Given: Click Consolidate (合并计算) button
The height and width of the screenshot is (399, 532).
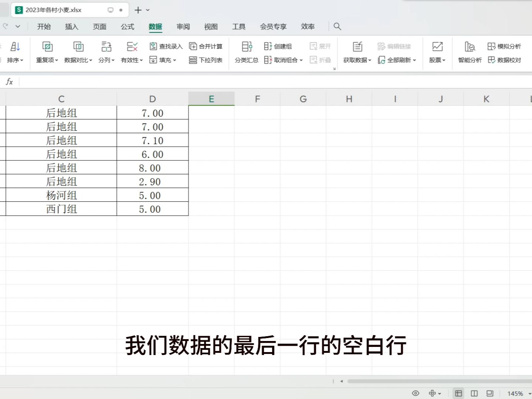Looking at the screenshot, I should 206,46.
